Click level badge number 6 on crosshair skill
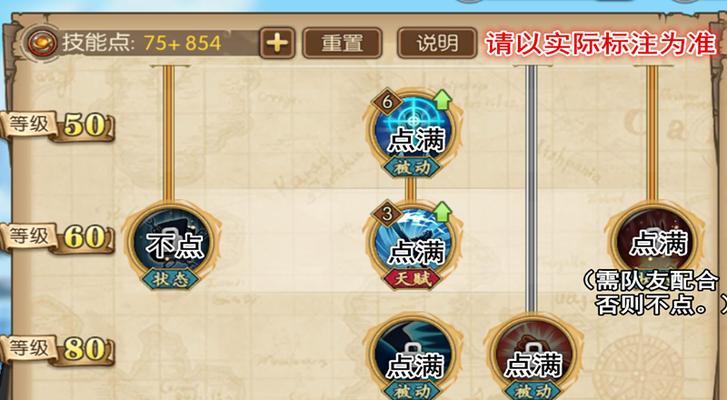This screenshot has height=400, width=727. coord(387,101)
